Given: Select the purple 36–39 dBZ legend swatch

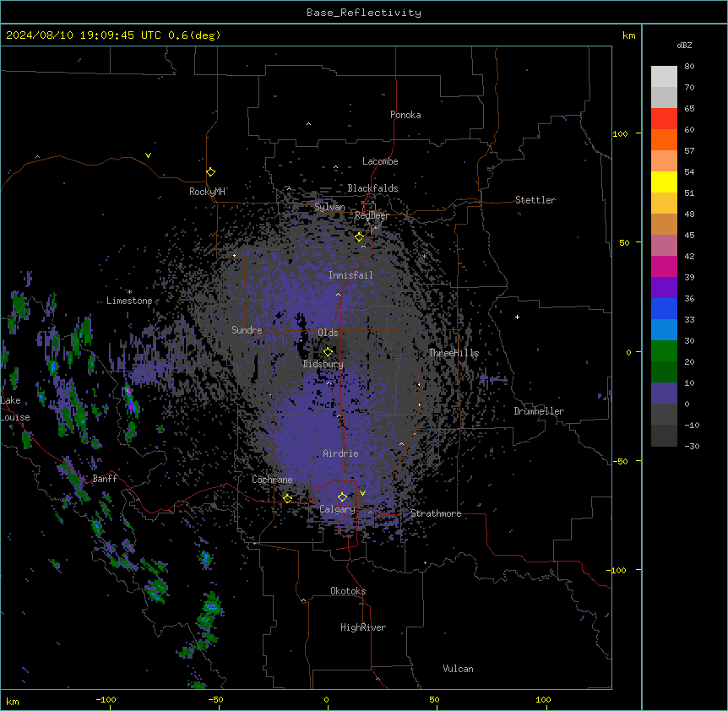Looking at the screenshot, I should (664, 288).
